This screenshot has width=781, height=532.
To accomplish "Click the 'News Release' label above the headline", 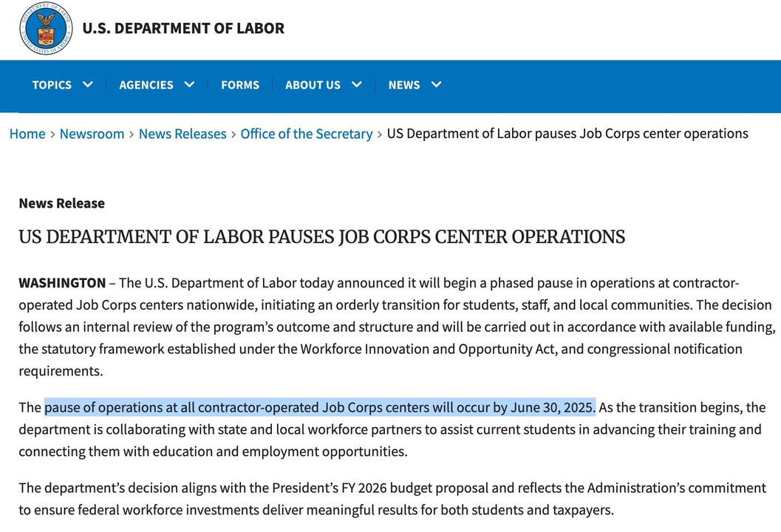I will pos(61,203).
